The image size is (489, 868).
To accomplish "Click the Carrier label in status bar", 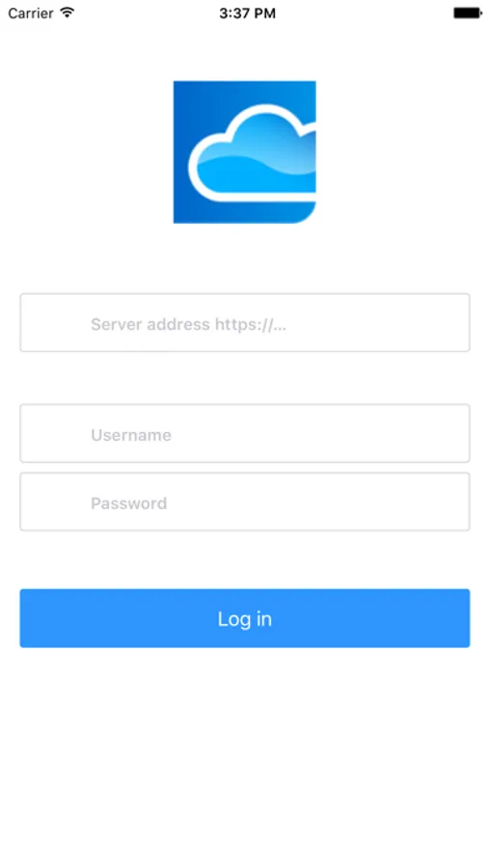I will pos(31,14).
